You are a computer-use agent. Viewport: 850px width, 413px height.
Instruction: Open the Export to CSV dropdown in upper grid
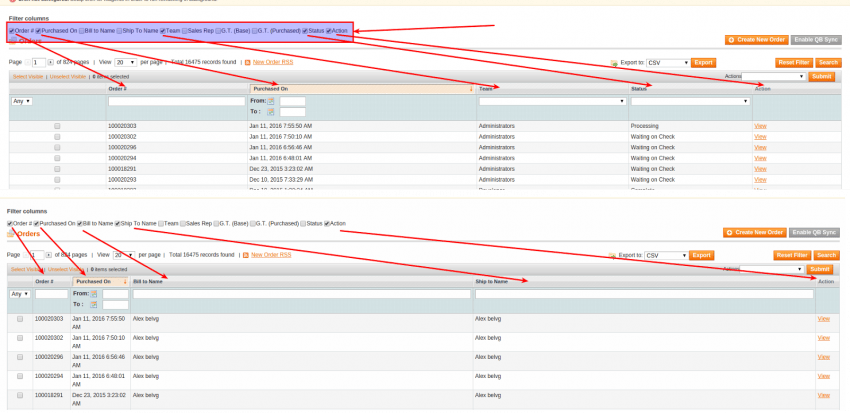click(668, 63)
